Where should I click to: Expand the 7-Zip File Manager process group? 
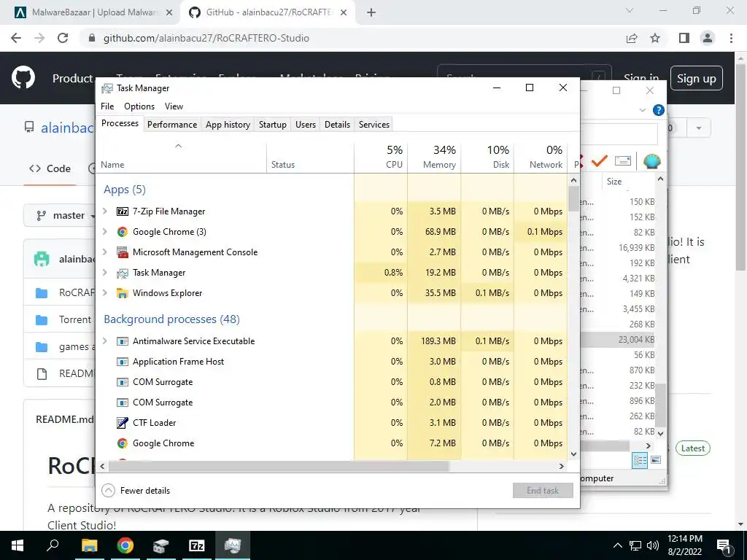click(105, 211)
